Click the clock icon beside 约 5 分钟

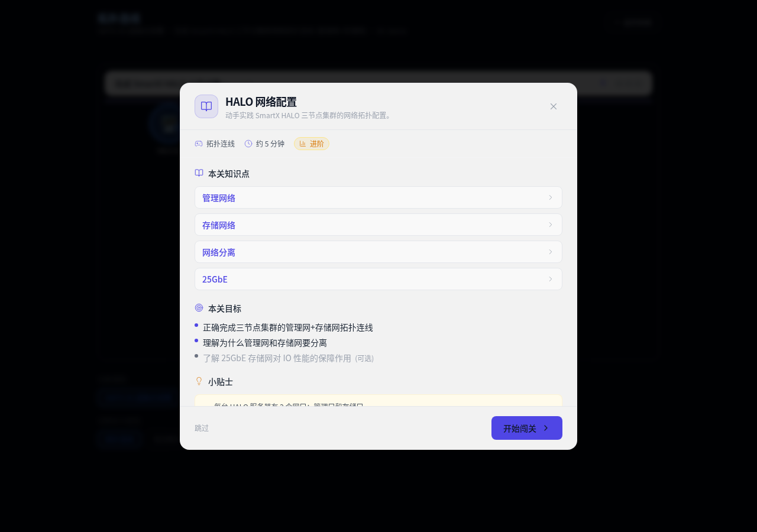248,144
